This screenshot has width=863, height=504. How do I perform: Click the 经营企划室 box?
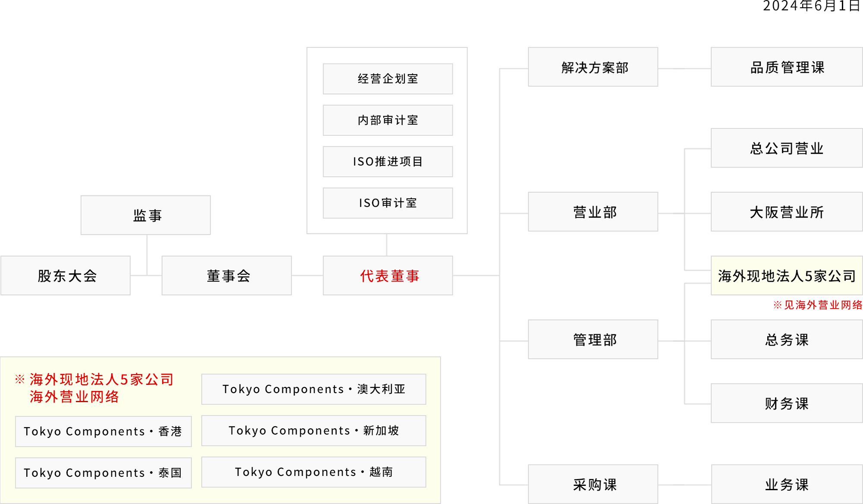388,79
